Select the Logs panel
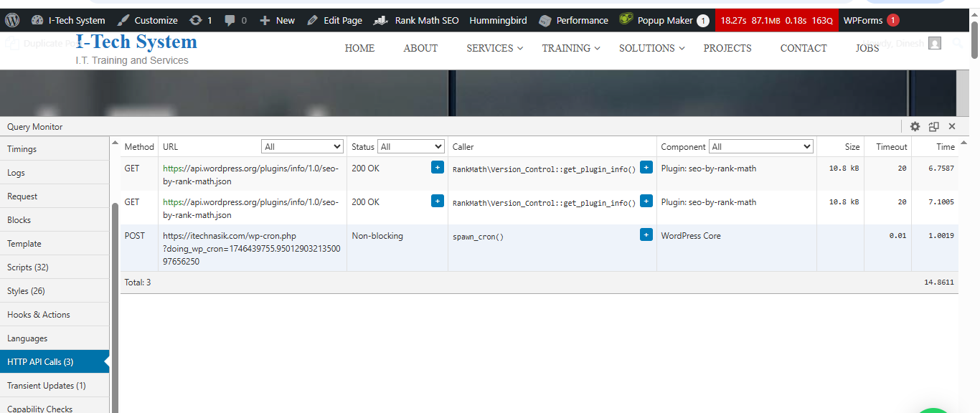 55,173
